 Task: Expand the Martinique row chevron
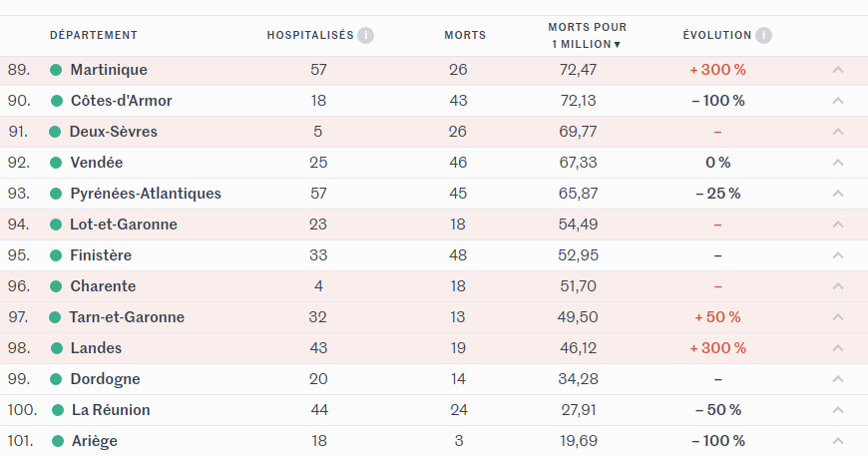click(837, 70)
